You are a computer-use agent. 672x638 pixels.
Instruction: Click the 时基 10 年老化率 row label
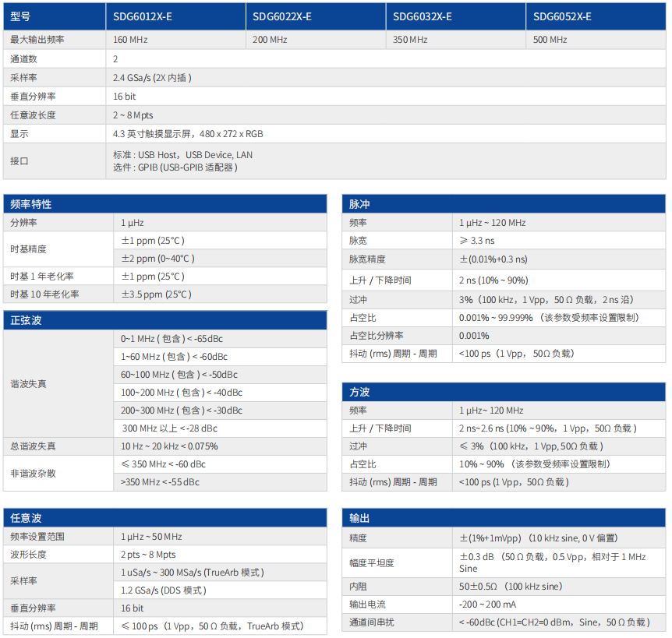(x=44, y=294)
